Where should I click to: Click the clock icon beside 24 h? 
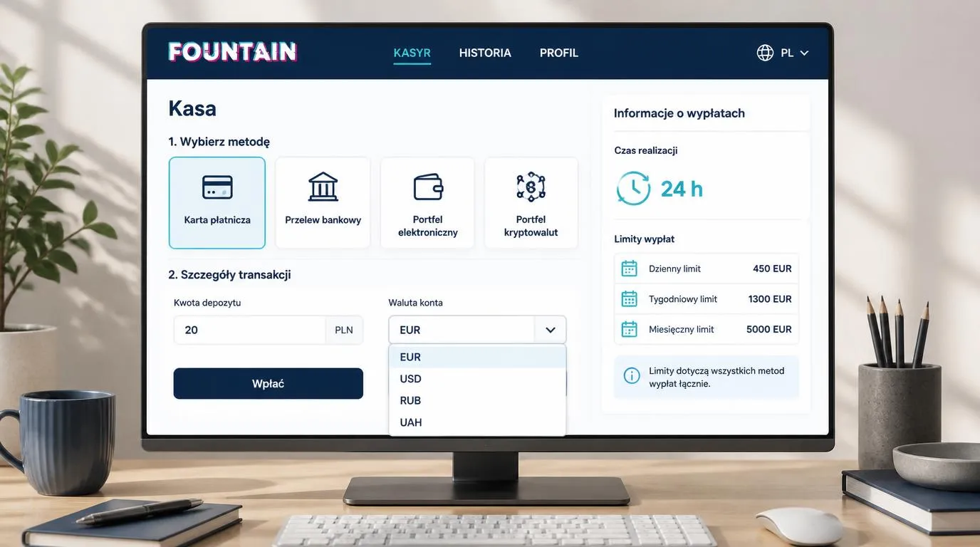(633, 188)
